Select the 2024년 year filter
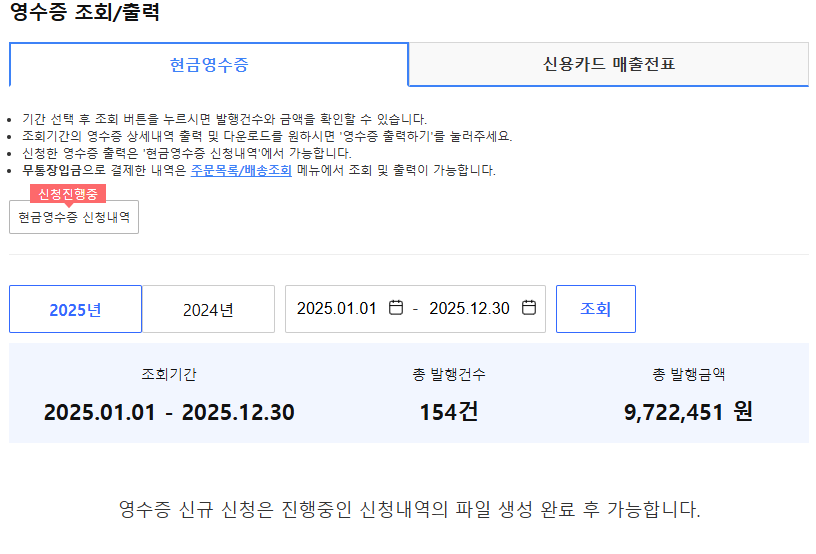 [208, 309]
